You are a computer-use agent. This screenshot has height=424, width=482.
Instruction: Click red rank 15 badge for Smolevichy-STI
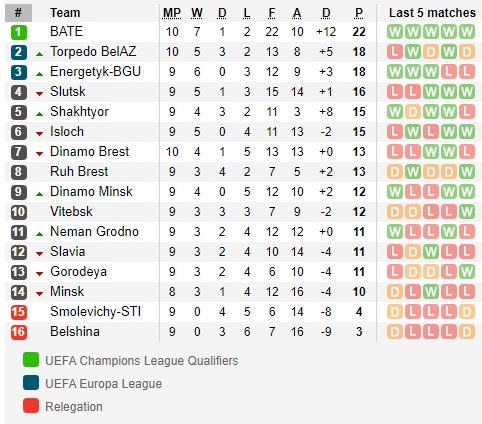coord(19,312)
